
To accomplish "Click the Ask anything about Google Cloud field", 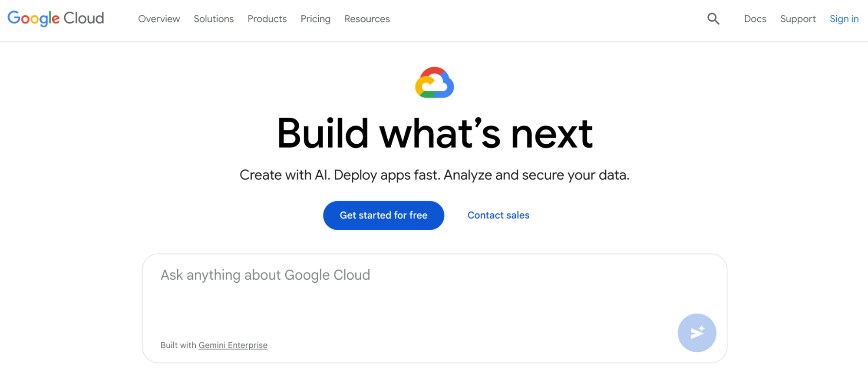I will click(x=265, y=274).
